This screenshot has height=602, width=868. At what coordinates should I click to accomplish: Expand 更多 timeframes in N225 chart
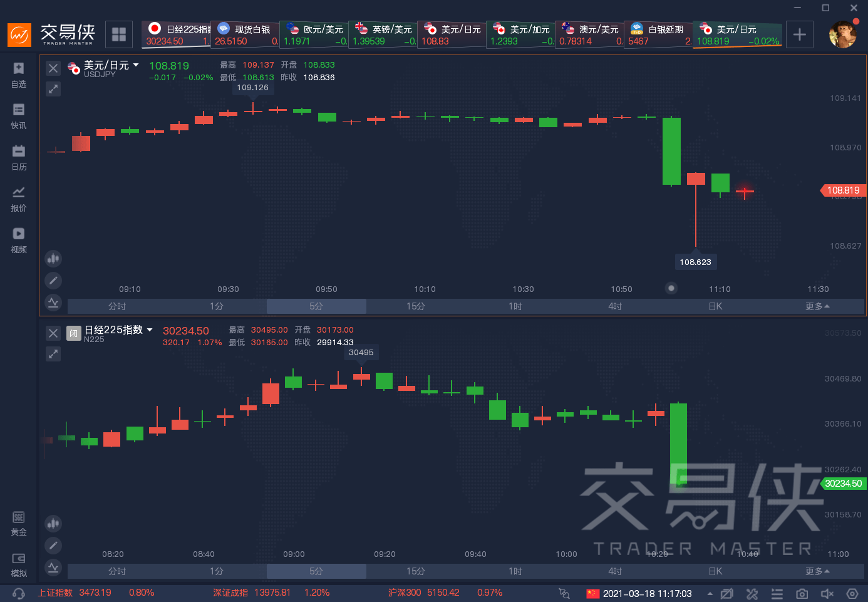point(817,571)
